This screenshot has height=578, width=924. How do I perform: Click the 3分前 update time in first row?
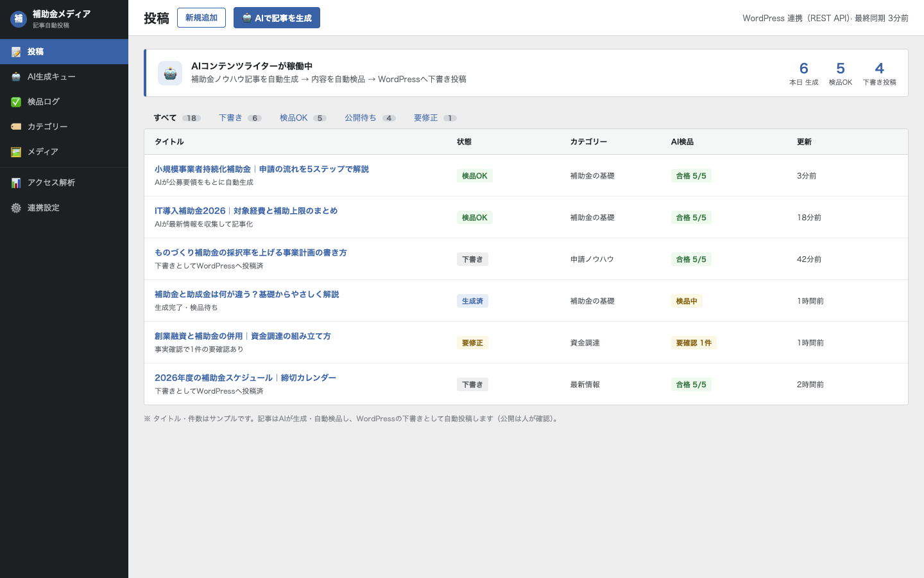807,176
